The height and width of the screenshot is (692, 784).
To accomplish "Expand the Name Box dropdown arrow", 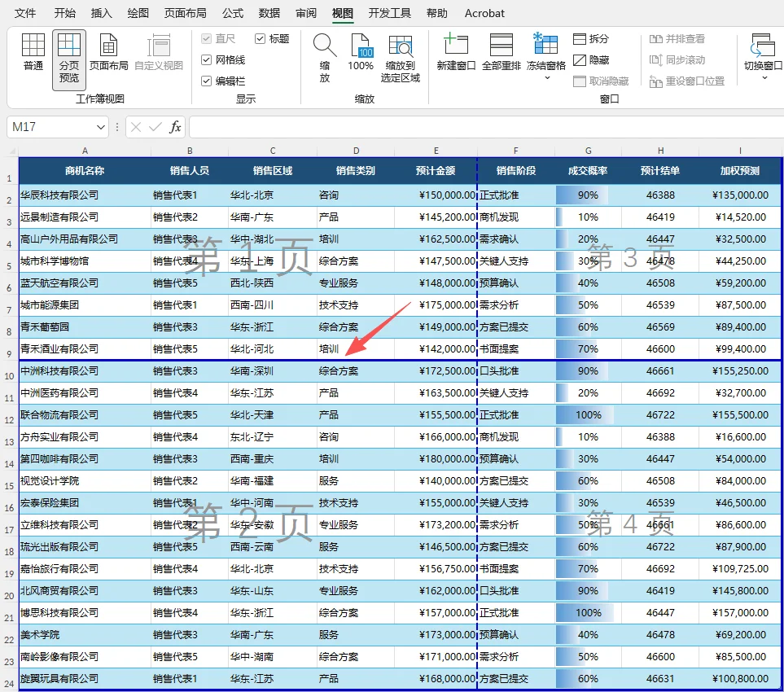I will pyautogui.click(x=100, y=127).
